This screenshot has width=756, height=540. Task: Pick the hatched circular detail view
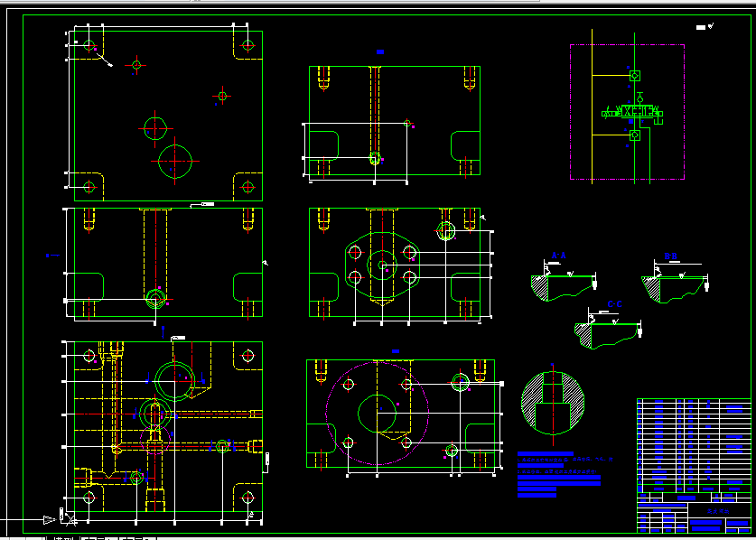(x=553, y=403)
